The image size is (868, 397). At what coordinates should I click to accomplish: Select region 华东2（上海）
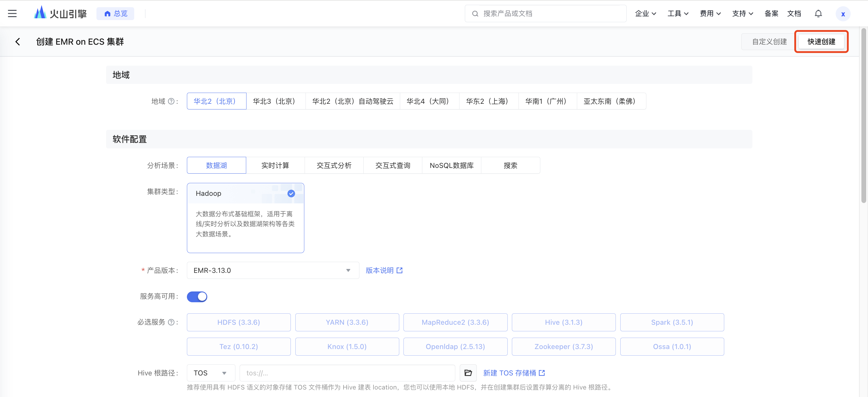[489, 101]
